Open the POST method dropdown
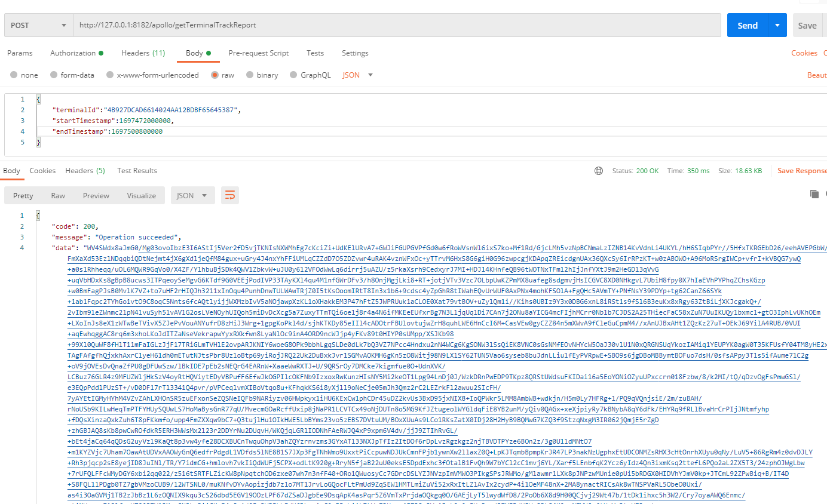Image resolution: width=827 pixels, height=504 pixels. point(38,26)
